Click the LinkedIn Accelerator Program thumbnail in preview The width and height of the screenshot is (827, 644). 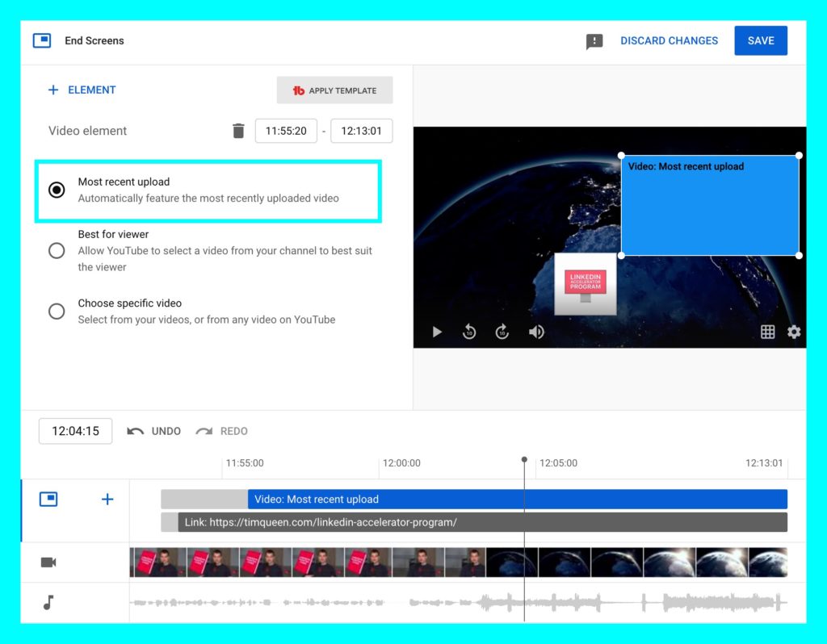[x=586, y=283]
